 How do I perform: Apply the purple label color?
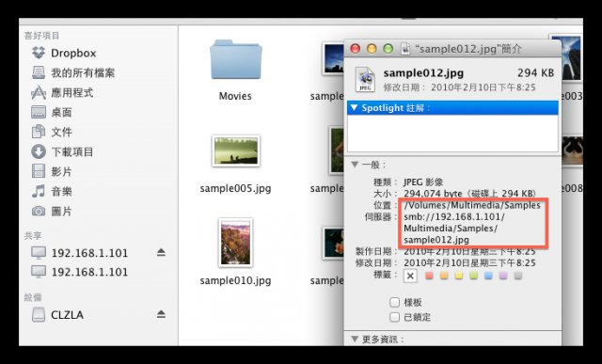(x=503, y=276)
